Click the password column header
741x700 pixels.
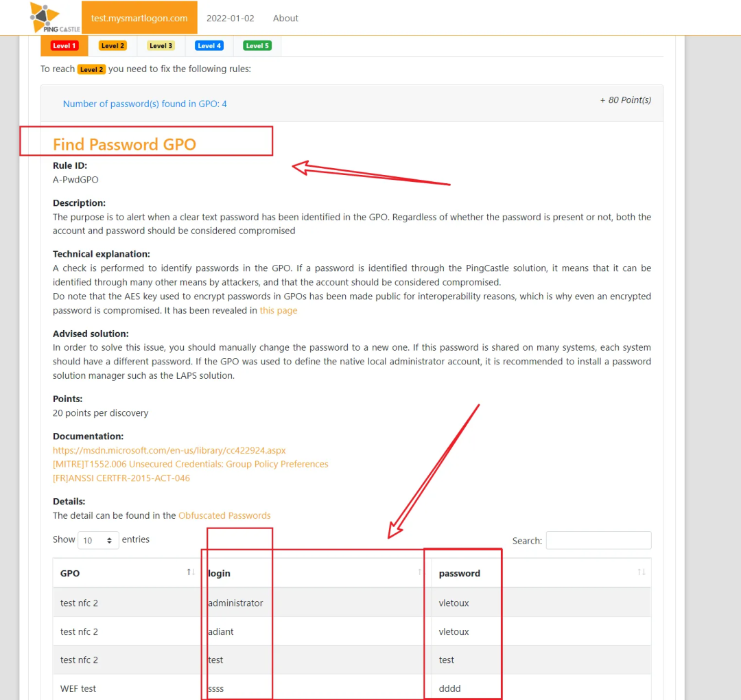coord(541,573)
